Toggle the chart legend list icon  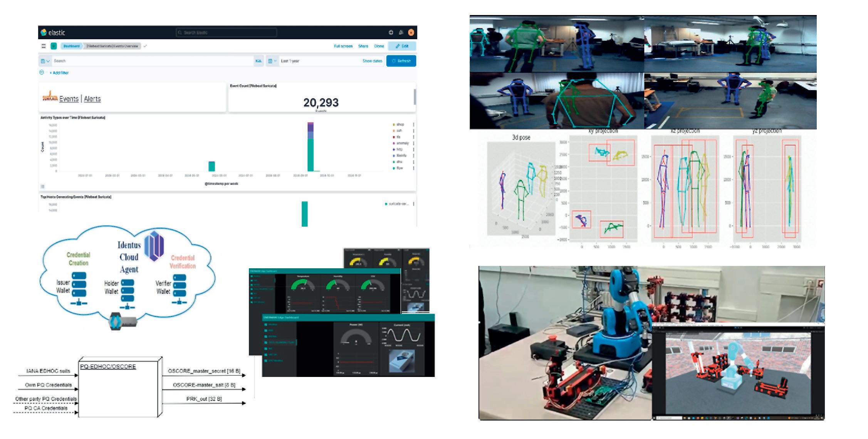click(43, 186)
